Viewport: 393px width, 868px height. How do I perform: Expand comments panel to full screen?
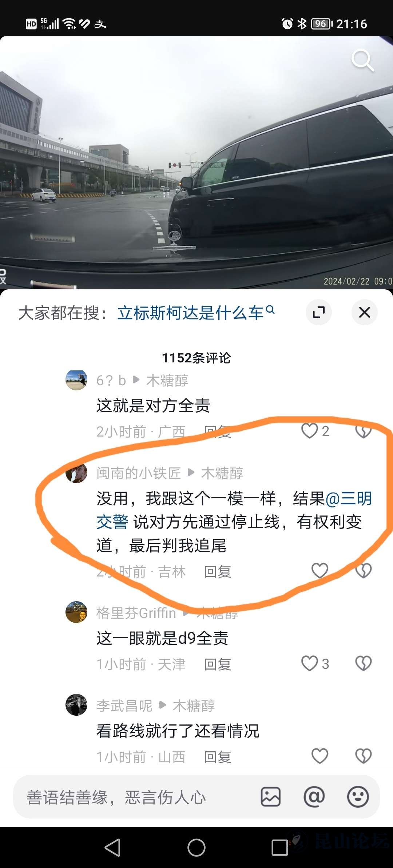(319, 312)
